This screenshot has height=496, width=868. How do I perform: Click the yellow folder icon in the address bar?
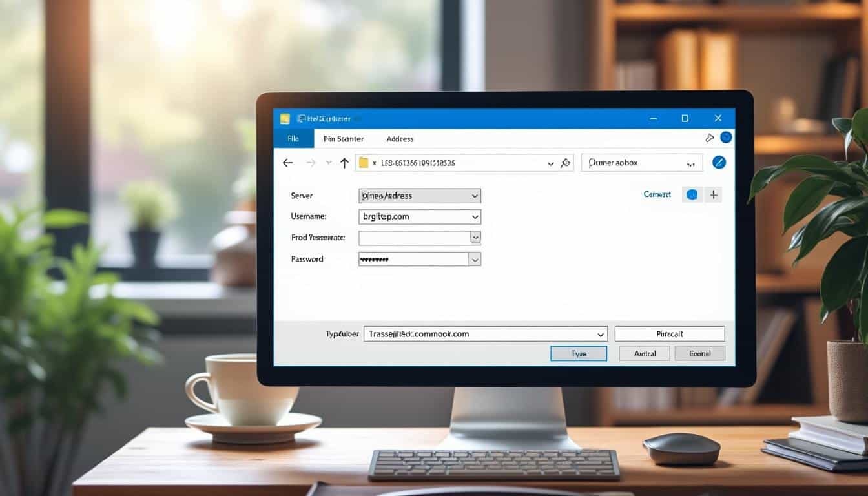tap(364, 163)
